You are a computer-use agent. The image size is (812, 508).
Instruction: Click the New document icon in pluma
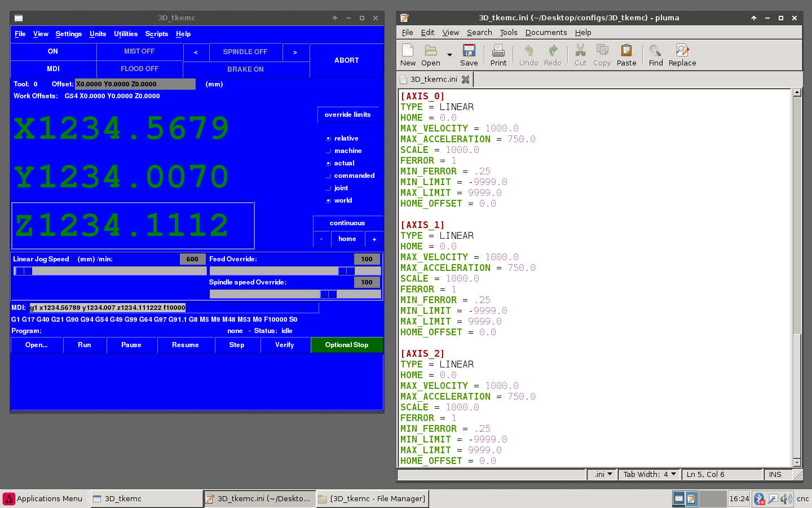(x=408, y=51)
